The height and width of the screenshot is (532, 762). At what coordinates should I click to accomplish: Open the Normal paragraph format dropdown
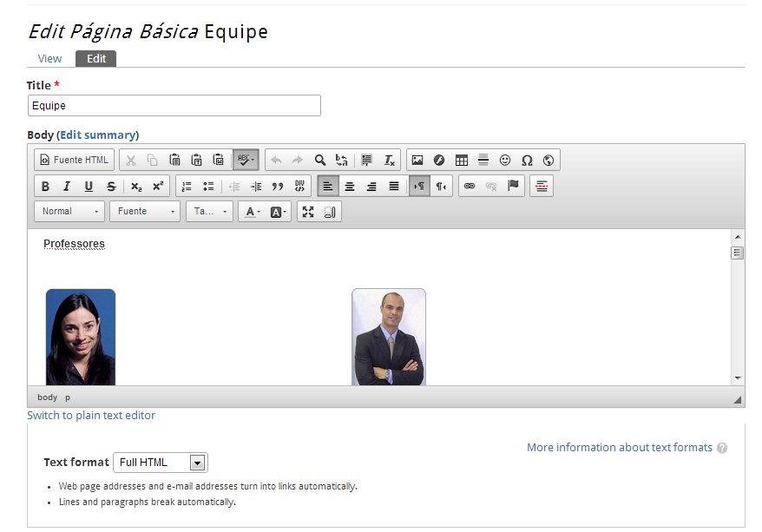(x=69, y=212)
